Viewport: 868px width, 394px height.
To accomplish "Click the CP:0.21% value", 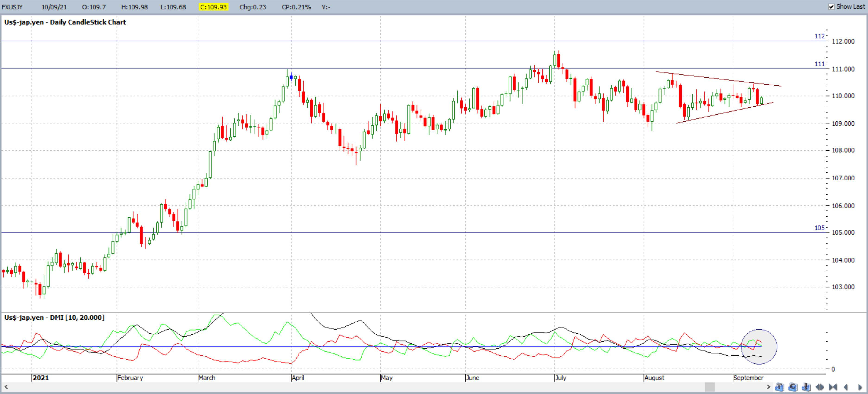I will coord(296,7).
